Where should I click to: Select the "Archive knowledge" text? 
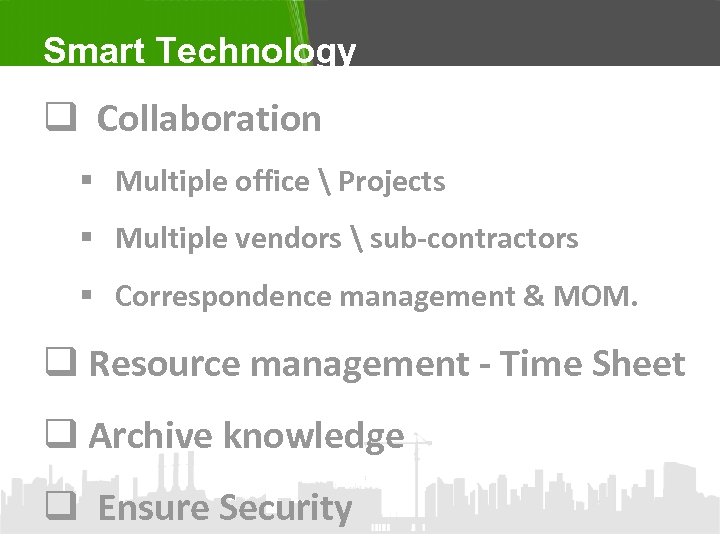coord(246,436)
